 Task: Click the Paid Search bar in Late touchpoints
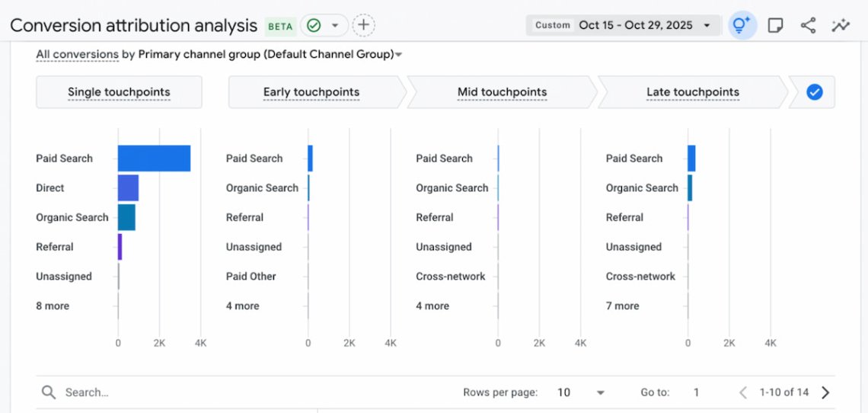click(x=692, y=158)
